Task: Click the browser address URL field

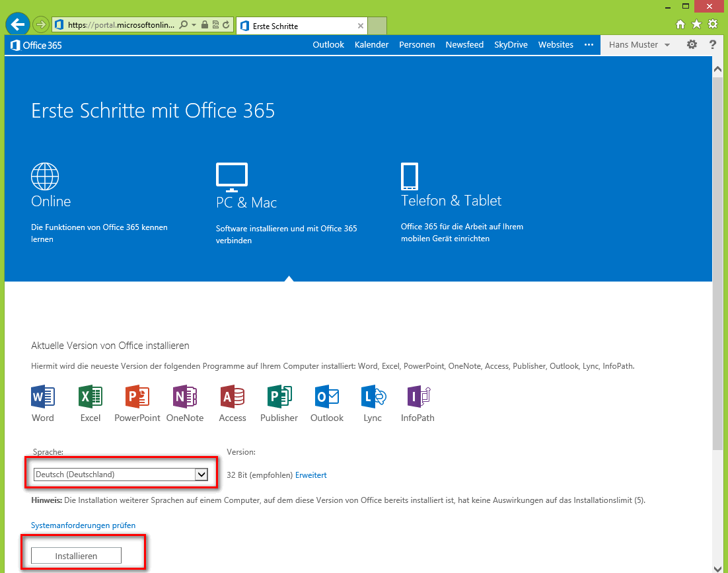Action: [121, 24]
